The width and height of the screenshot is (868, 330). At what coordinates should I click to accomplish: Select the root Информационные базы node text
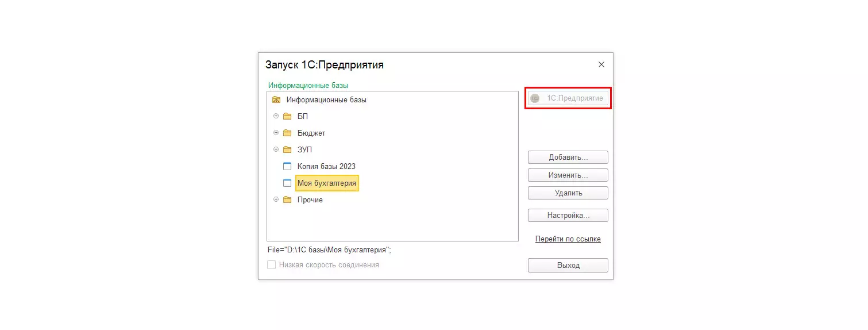pos(326,99)
